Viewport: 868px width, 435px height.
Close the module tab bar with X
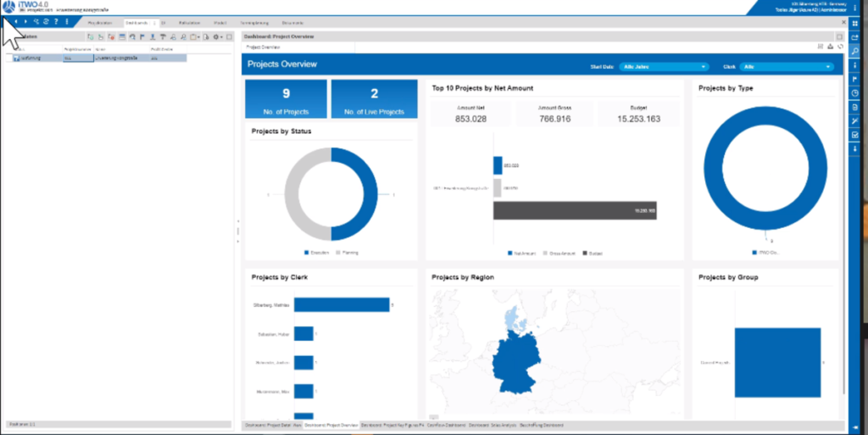843,22
